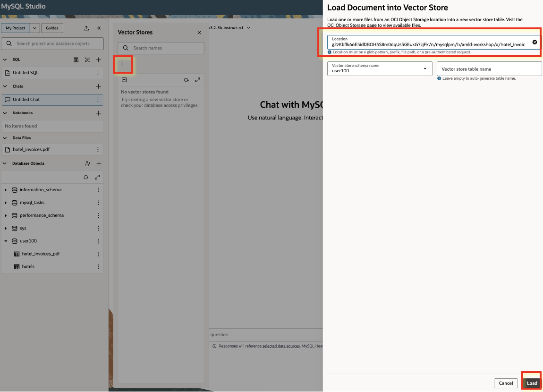
Task: Open the SQL library icon
Action: point(76,60)
